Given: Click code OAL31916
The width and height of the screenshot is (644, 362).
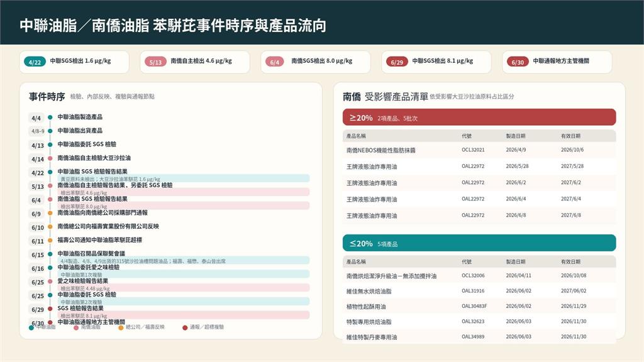Looking at the screenshot, I should [x=473, y=291].
